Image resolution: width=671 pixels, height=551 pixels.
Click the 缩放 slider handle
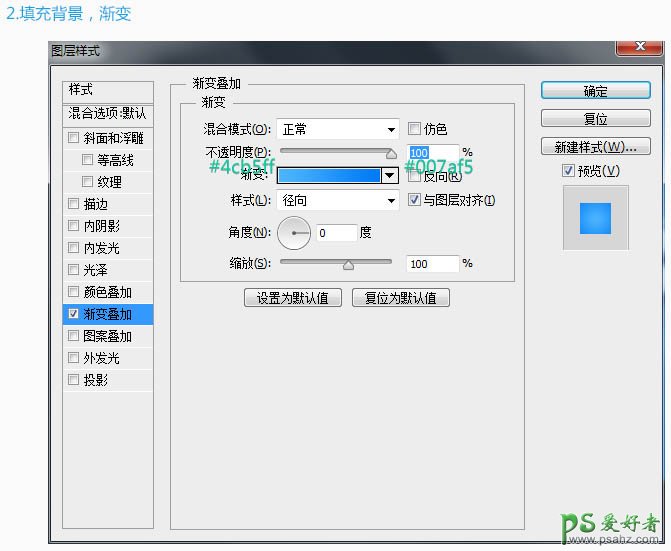(348, 265)
